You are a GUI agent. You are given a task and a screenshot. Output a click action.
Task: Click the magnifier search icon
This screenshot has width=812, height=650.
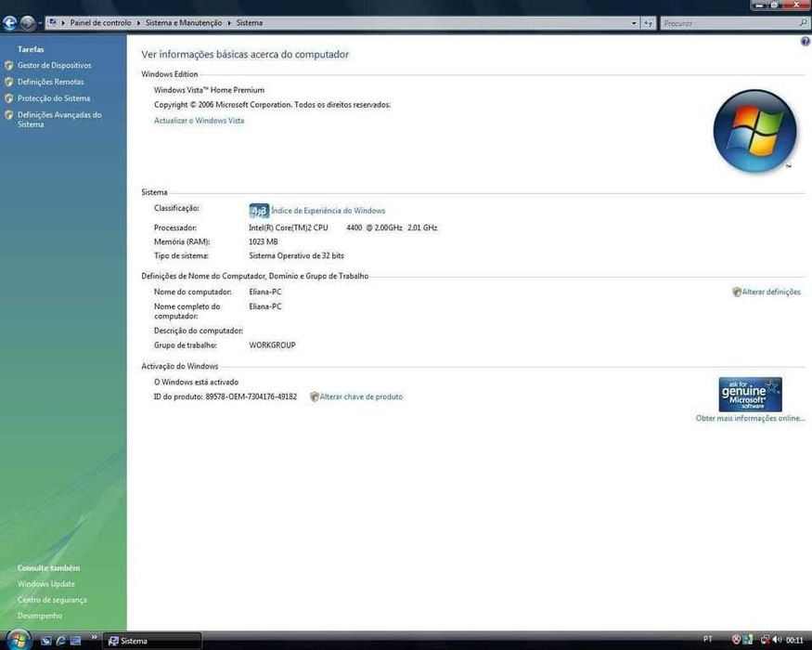[x=803, y=23]
